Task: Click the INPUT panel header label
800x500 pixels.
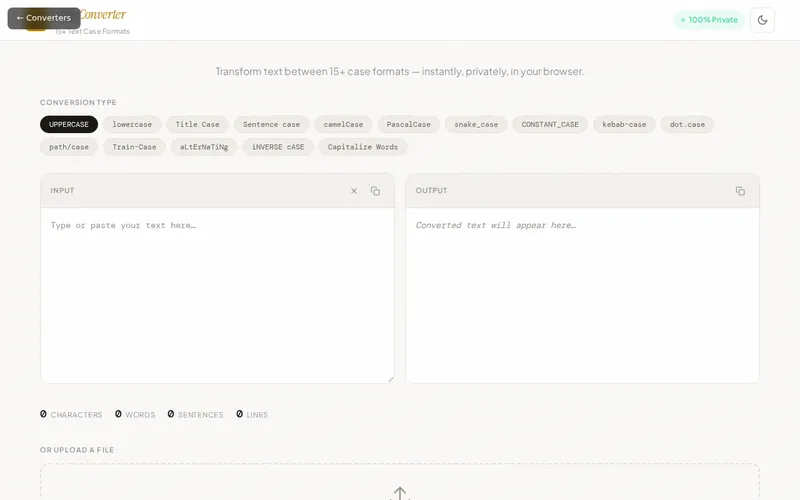Action: click(x=62, y=191)
